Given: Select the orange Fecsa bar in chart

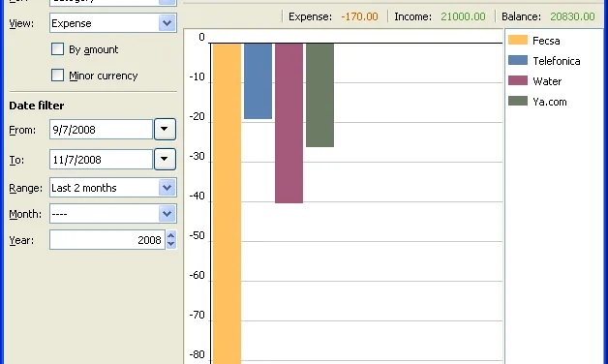Looking at the screenshot, I should click(x=227, y=203).
